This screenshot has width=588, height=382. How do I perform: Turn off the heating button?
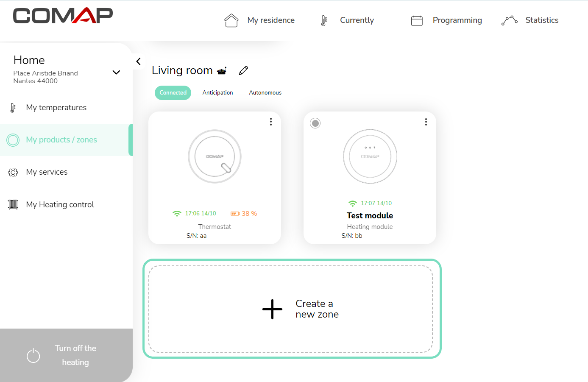[66, 355]
